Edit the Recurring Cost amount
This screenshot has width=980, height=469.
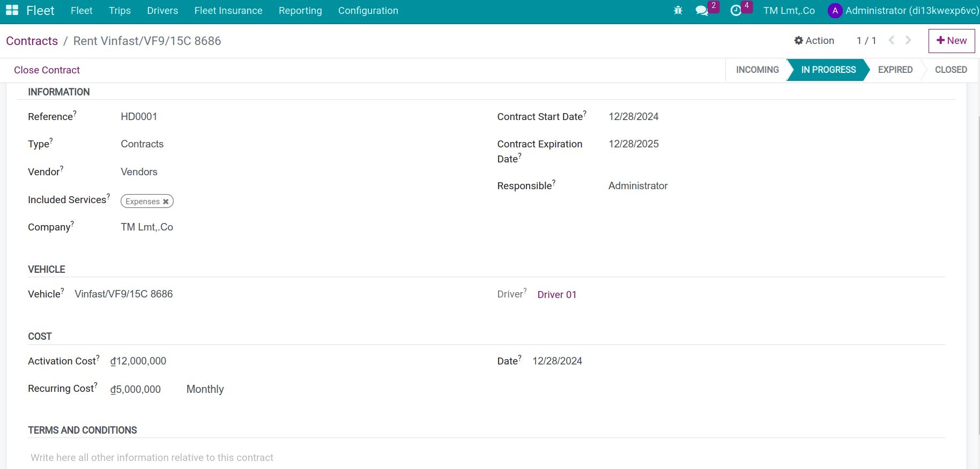tap(136, 389)
